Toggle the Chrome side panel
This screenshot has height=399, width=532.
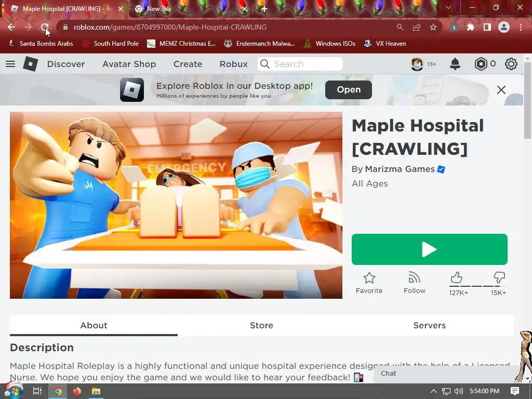[x=487, y=27]
